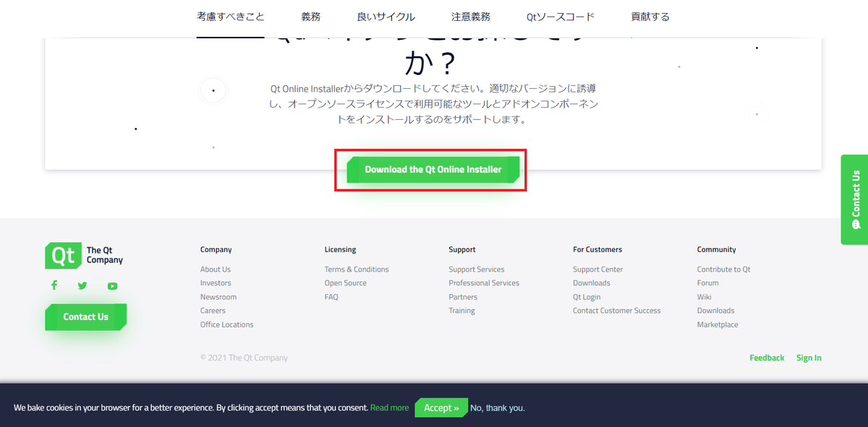The image size is (868, 427).
Task: Open Terms & Conditions link
Action: 357,269
